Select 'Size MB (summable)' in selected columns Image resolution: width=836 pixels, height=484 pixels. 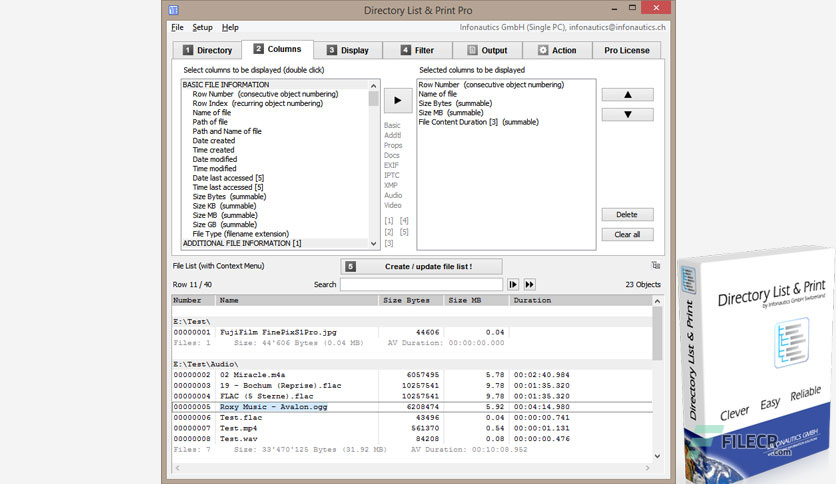(x=451, y=113)
